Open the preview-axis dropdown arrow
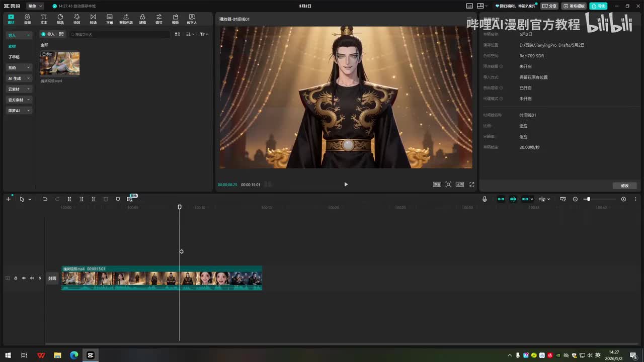This screenshot has width=644, height=362. pos(548,199)
